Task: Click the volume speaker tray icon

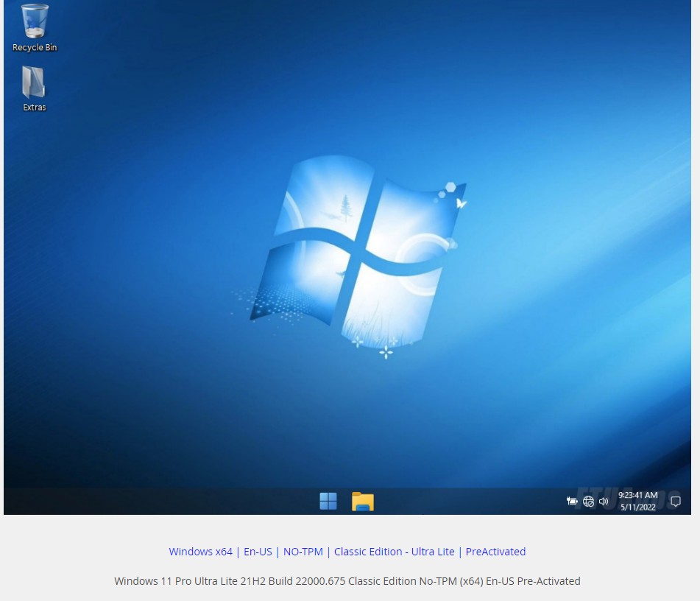Action: click(x=604, y=502)
